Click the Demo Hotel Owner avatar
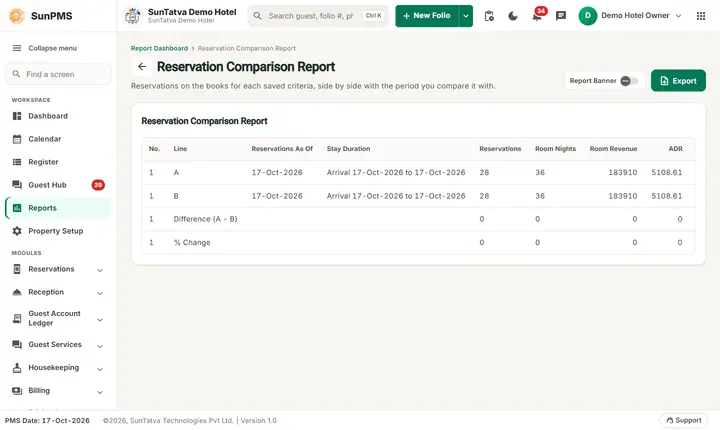 click(587, 16)
